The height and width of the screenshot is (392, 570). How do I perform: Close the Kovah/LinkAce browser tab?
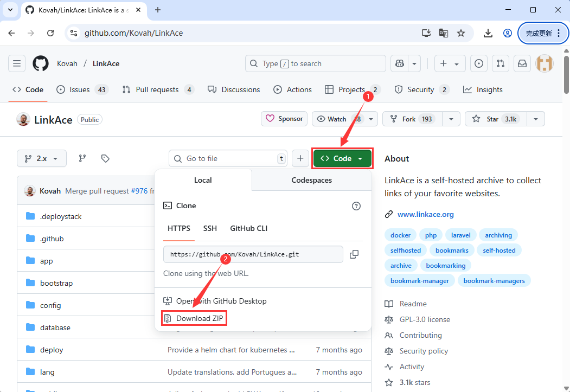coord(138,10)
